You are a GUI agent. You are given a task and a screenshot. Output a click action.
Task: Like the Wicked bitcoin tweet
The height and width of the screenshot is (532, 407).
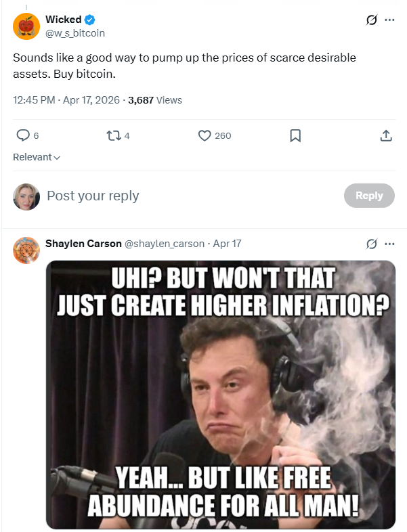(x=205, y=135)
